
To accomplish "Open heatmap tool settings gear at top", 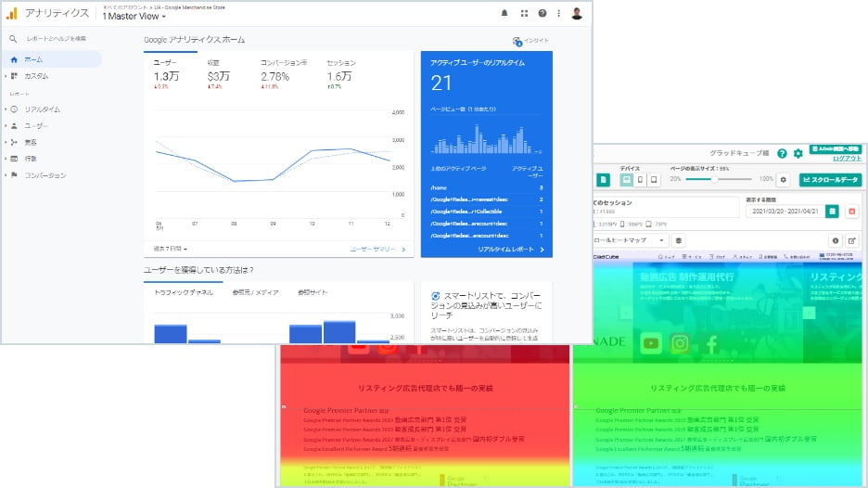I will coord(798,154).
